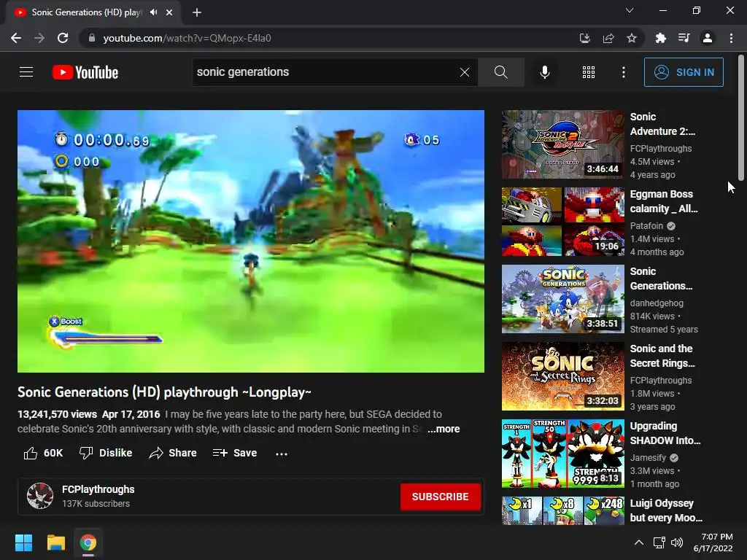This screenshot has width=747, height=560.
Task: Open Chrome extensions puzzle icon
Action: pyautogui.click(x=661, y=38)
